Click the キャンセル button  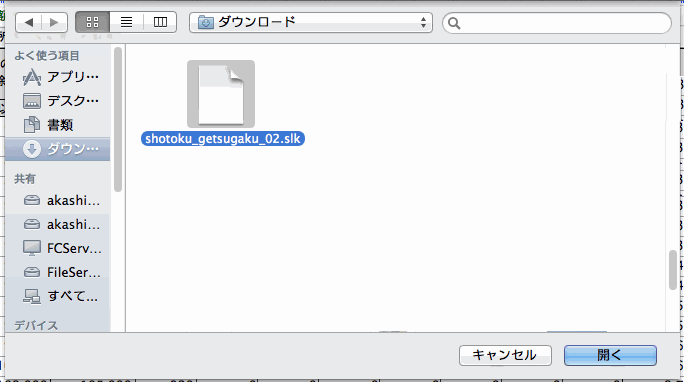pos(505,355)
